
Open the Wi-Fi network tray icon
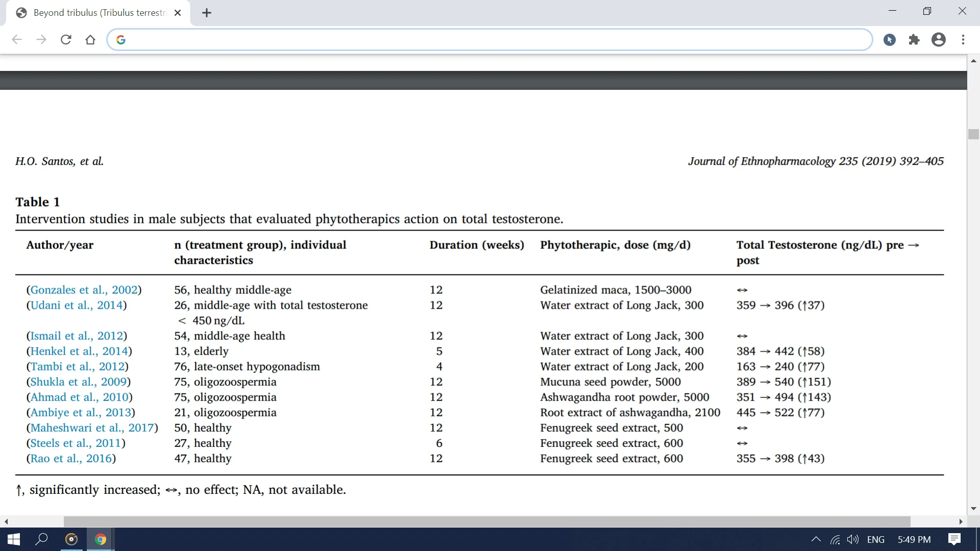[835, 539]
